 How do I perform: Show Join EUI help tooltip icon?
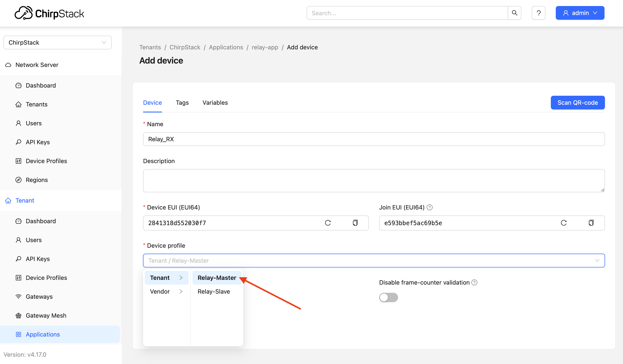(430, 208)
